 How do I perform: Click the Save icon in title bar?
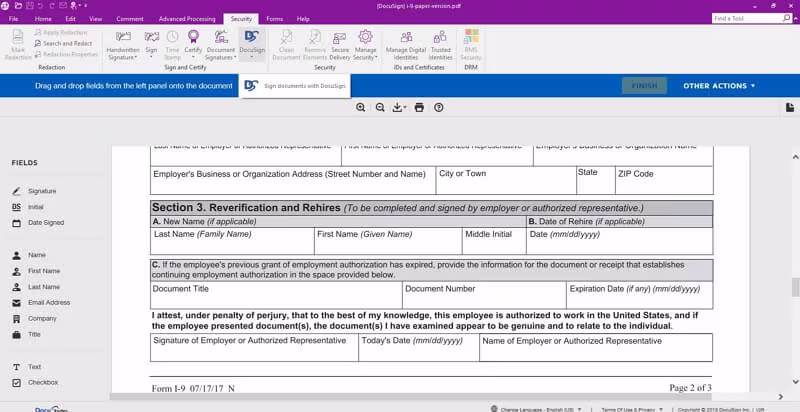30,6
